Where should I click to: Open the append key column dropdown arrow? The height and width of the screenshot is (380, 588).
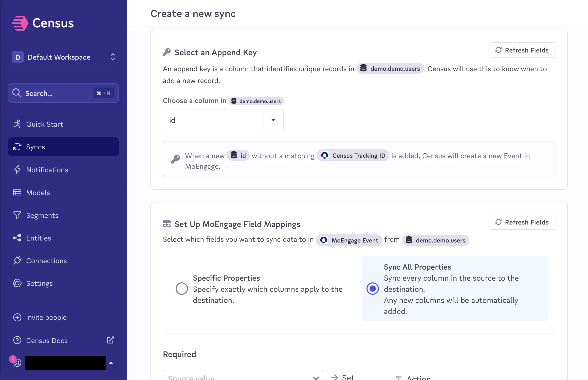[273, 120]
